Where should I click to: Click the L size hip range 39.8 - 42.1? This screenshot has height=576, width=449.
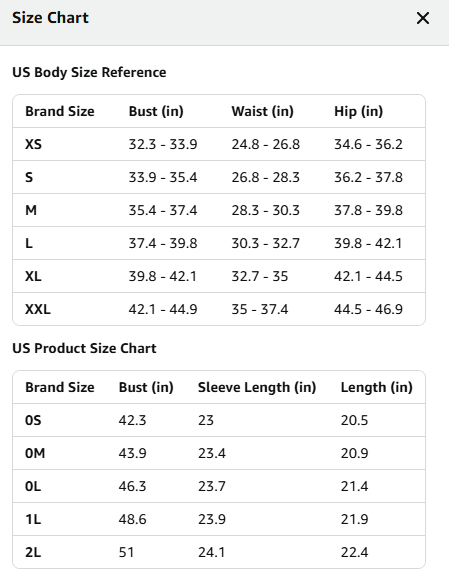tap(368, 244)
